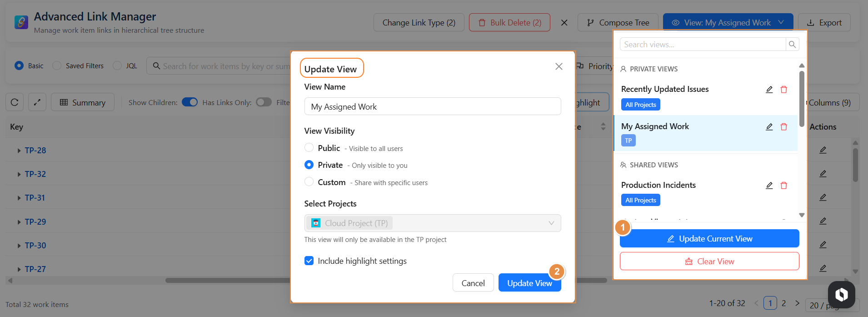Click the sort arrows in column header
Image resolution: width=868 pixels, height=317 pixels.
[x=603, y=126]
